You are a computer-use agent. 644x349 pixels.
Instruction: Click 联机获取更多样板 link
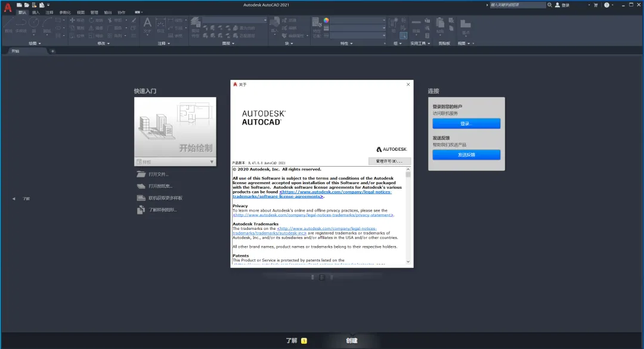point(166,198)
